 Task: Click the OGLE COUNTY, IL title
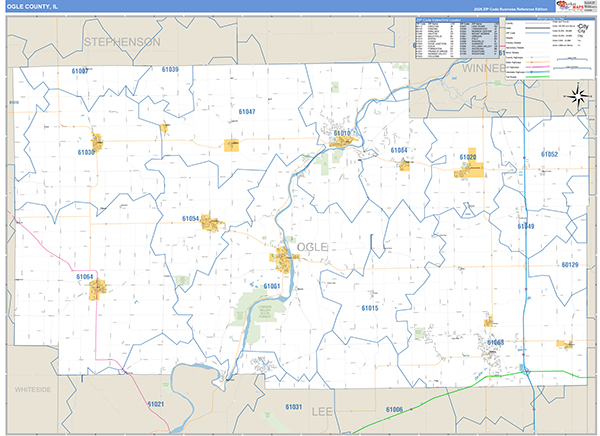coord(33,7)
